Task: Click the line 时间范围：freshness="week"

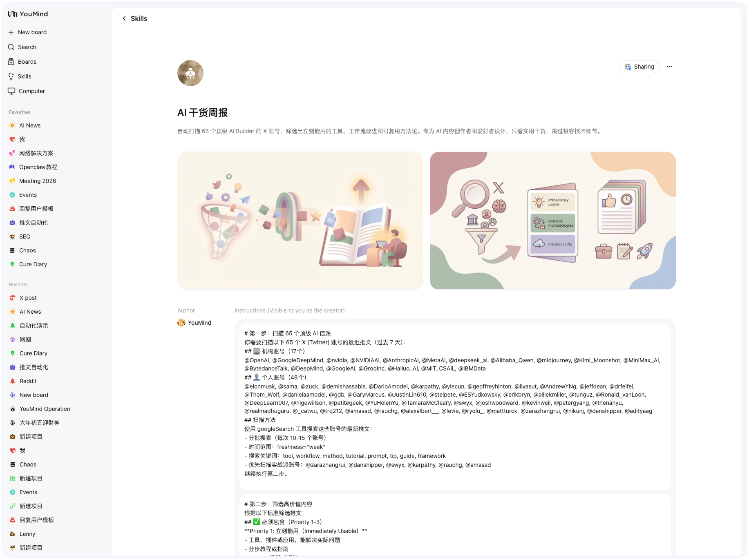Action: (x=285, y=447)
